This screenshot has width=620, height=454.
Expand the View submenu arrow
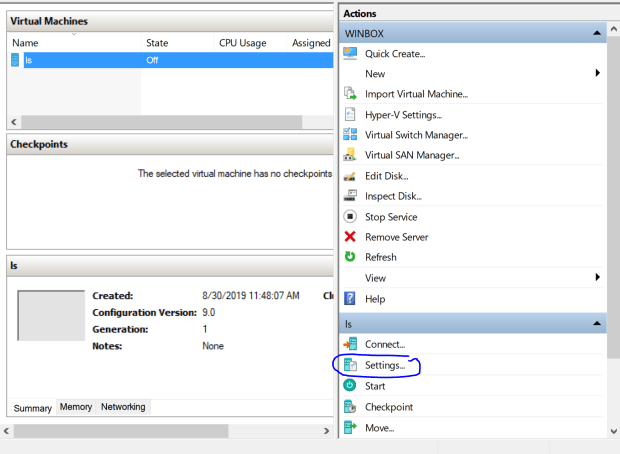pyautogui.click(x=597, y=277)
